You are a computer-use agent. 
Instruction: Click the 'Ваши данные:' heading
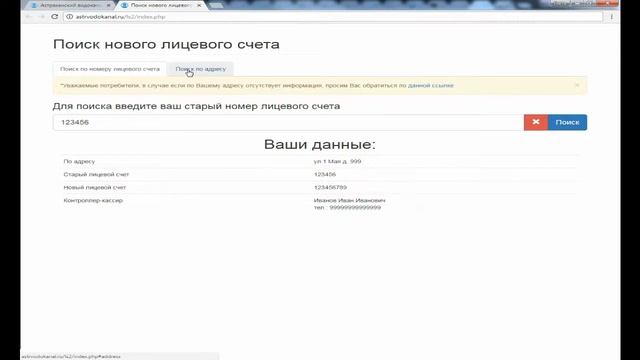[x=320, y=144]
